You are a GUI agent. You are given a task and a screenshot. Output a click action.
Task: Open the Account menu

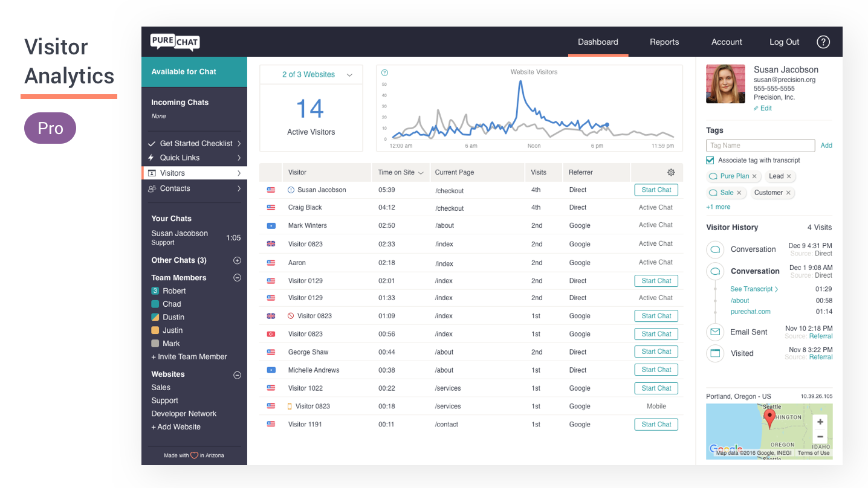pyautogui.click(x=726, y=42)
